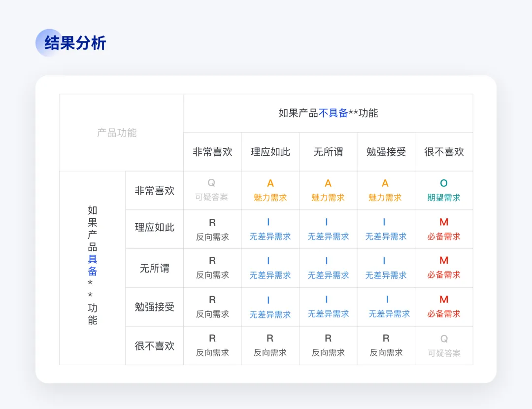532x409 pixels.
Task: Click R 反向需求 in 勉强接受 row
Action: (x=212, y=307)
